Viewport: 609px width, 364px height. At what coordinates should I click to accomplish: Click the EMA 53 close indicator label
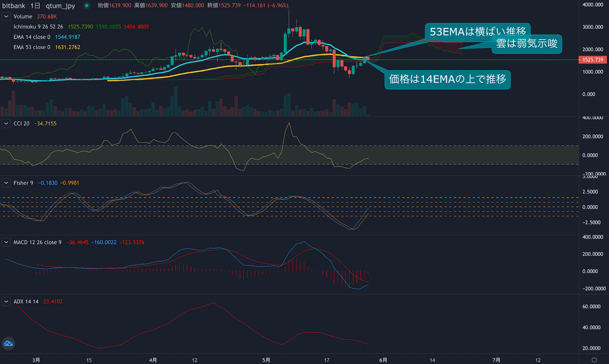[32, 47]
